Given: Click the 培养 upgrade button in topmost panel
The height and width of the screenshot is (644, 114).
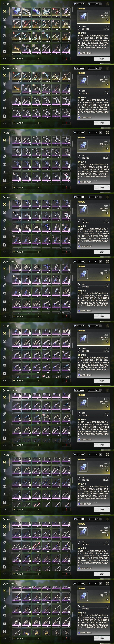Looking at the screenshot, I should [102, 59].
